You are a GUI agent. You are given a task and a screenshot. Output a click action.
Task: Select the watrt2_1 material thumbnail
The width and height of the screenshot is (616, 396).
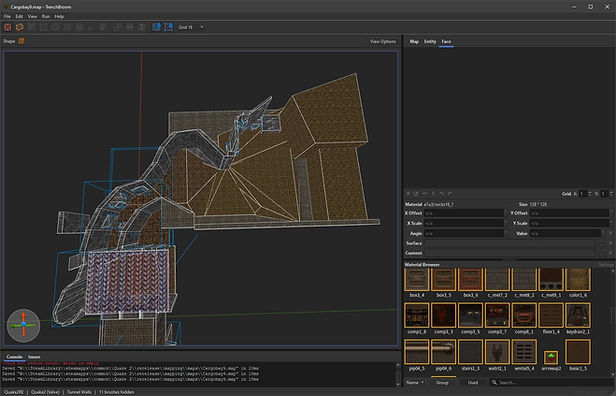pyautogui.click(x=497, y=352)
